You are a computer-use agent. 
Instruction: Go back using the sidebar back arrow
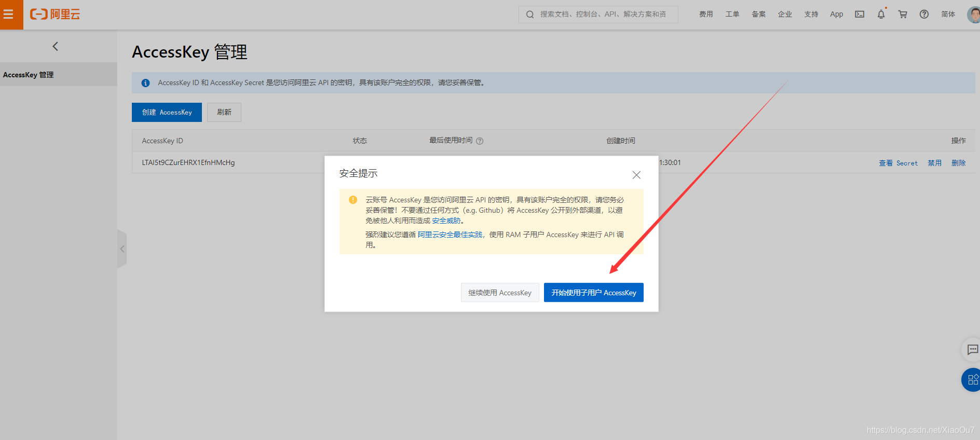(55, 46)
